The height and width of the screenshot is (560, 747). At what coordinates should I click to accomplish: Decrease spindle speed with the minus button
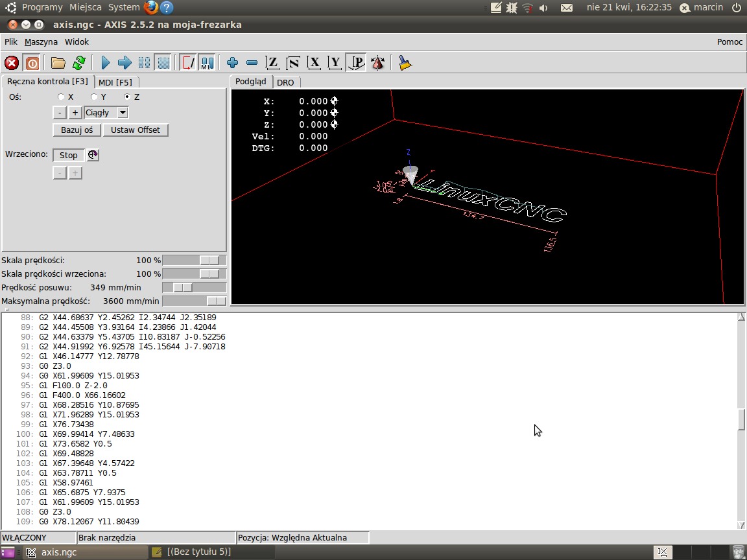click(59, 173)
